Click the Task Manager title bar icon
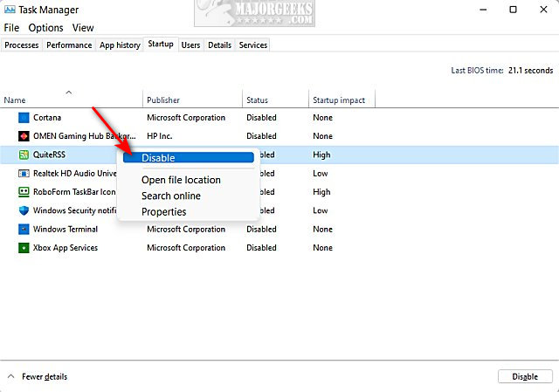The width and height of the screenshot is (559, 392). [10, 10]
